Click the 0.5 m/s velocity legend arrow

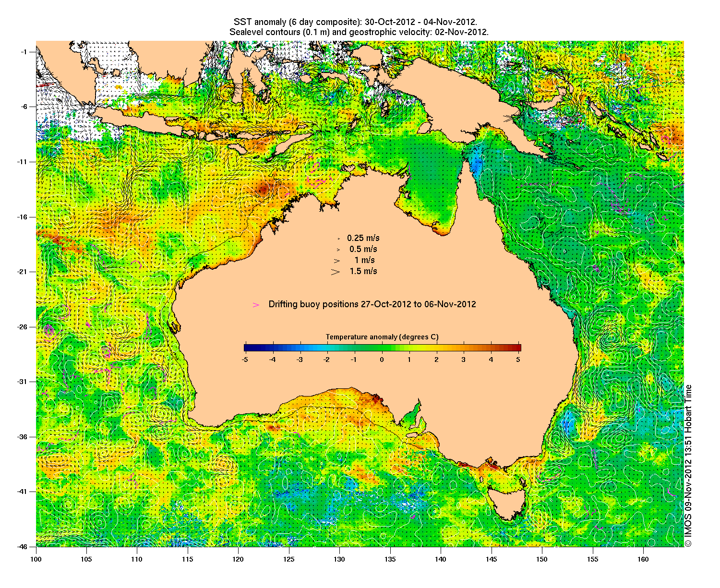point(338,250)
